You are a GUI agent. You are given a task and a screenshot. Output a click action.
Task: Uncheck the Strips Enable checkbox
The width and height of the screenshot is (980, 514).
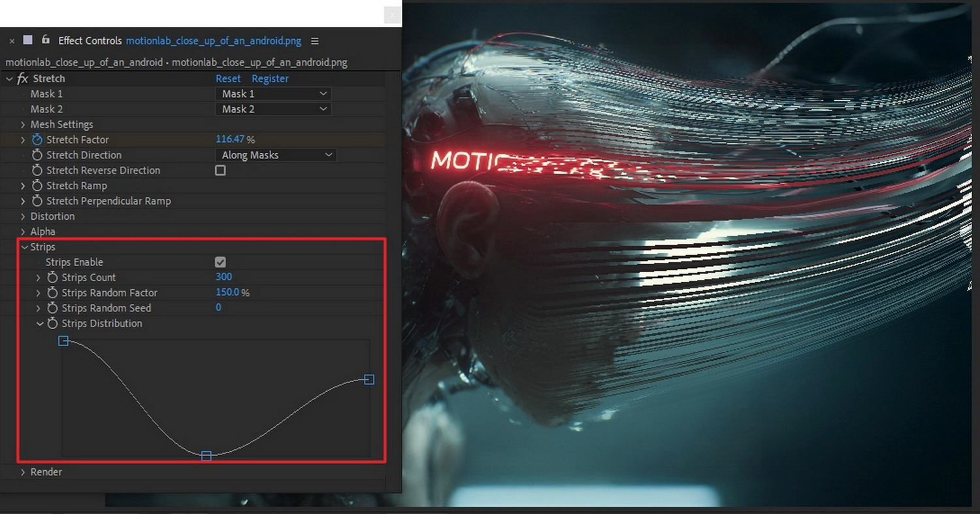tap(221, 262)
